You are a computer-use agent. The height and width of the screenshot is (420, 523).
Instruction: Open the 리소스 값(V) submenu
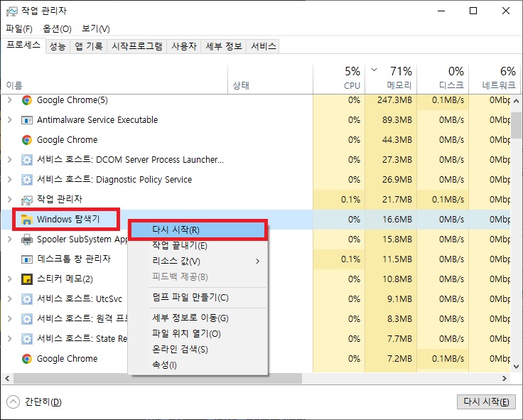tap(198, 262)
